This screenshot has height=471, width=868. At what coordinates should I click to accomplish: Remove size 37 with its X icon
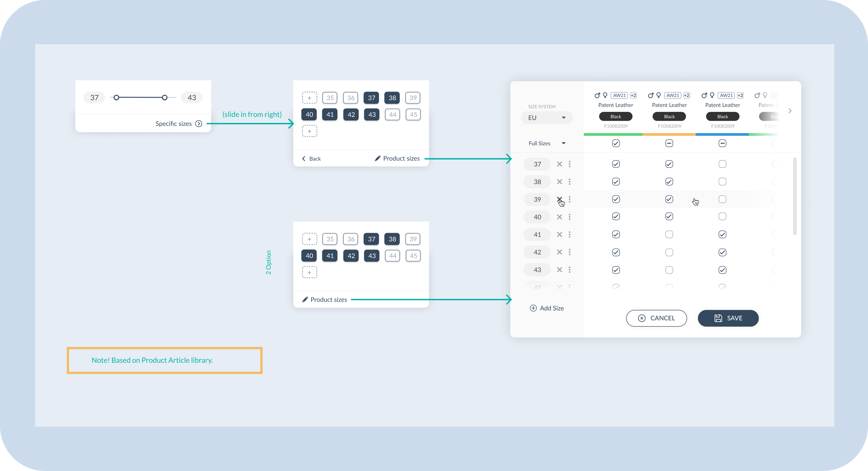[559, 164]
